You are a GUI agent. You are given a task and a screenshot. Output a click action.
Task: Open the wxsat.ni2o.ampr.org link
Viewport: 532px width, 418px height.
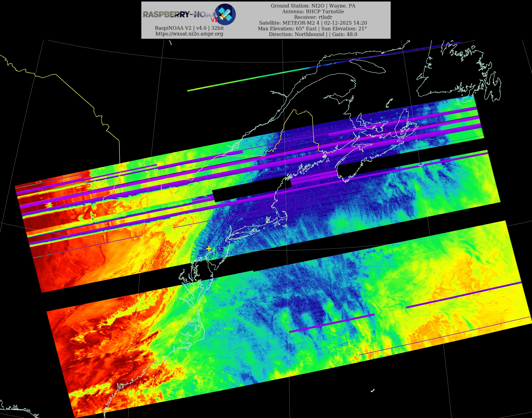(189, 34)
